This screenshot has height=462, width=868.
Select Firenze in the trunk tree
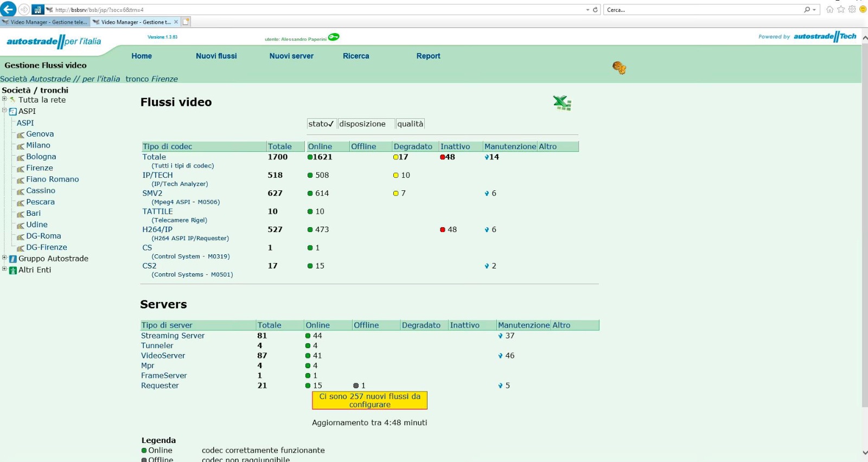tap(40, 168)
